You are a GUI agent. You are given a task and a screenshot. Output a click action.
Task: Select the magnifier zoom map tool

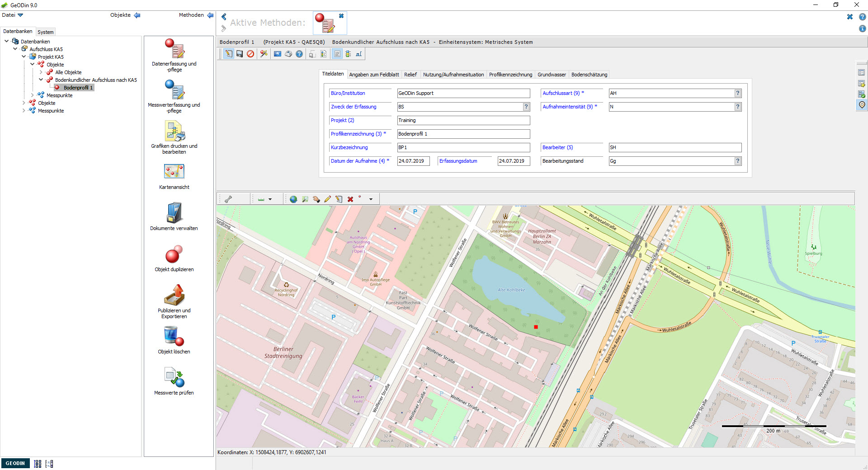[305, 199]
